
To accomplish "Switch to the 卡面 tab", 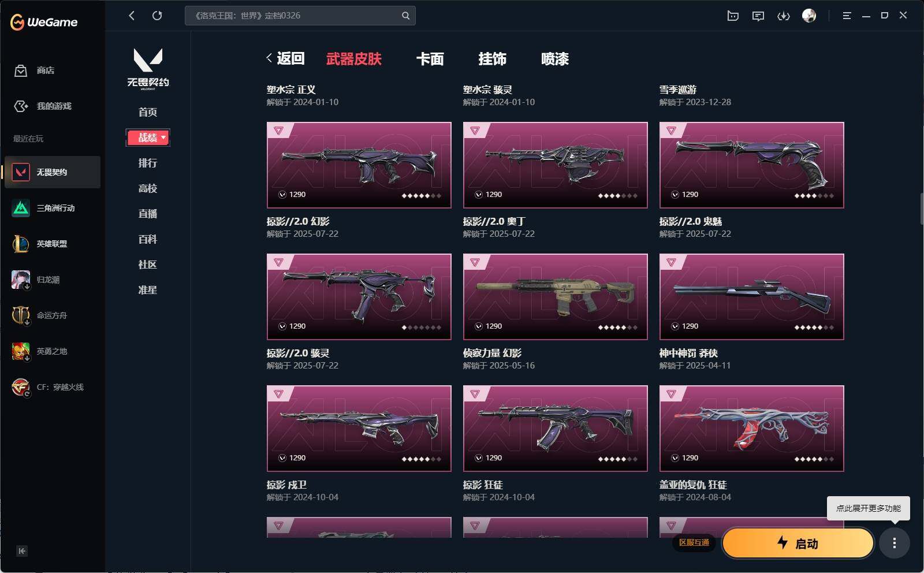I will [430, 59].
